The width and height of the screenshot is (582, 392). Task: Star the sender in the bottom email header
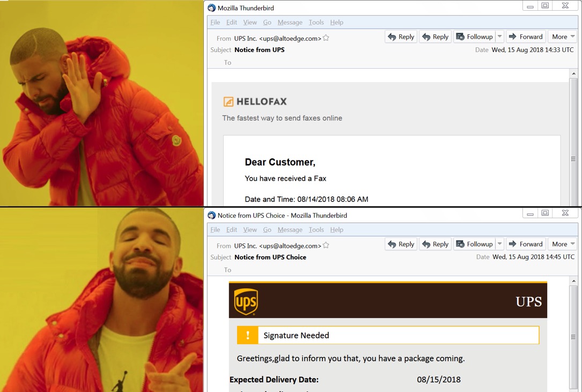pyautogui.click(x=326, y=246)
